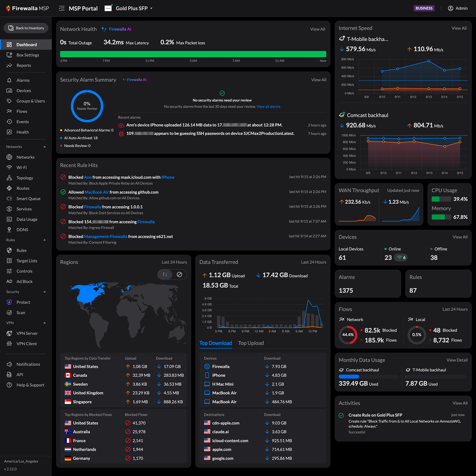Image resolution: width=476 pixels, height=476 pixels.
Task: Select the Protect shield icon
Action: pyautogui.click(x=9, y=302)
